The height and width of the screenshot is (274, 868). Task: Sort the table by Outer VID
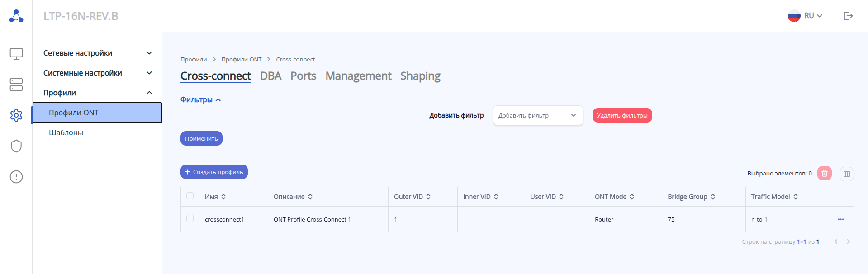(428, 197)
